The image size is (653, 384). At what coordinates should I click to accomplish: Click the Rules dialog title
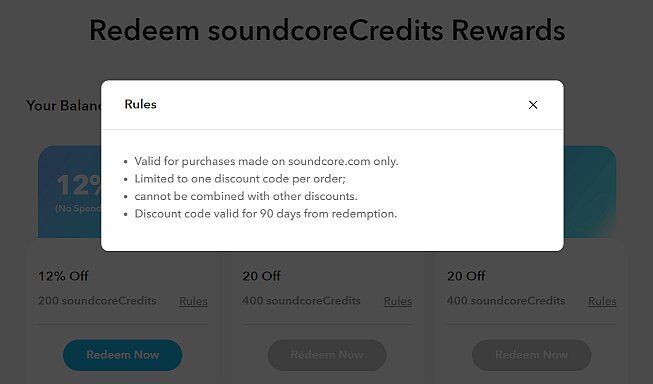pos(140,104)
